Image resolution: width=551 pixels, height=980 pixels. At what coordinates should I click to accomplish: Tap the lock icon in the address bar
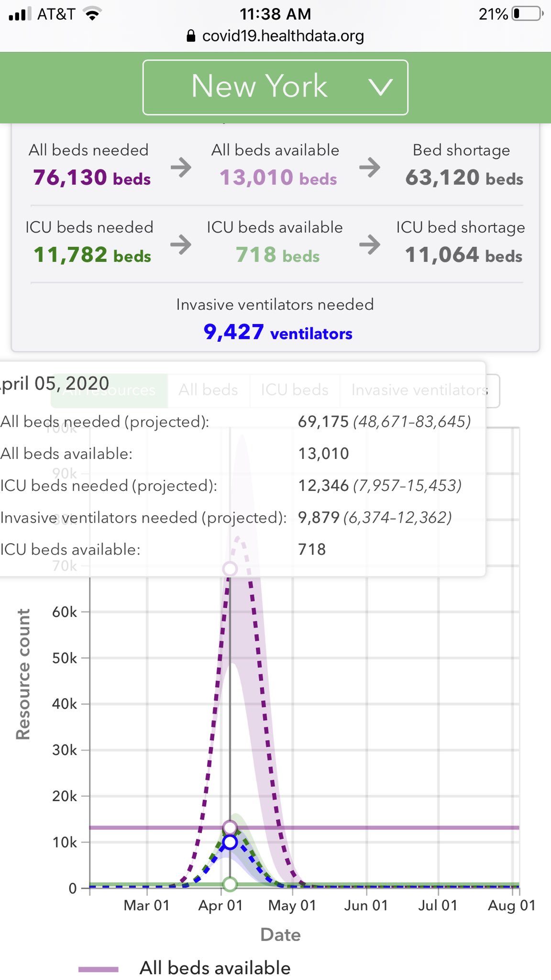click(191, 36)
